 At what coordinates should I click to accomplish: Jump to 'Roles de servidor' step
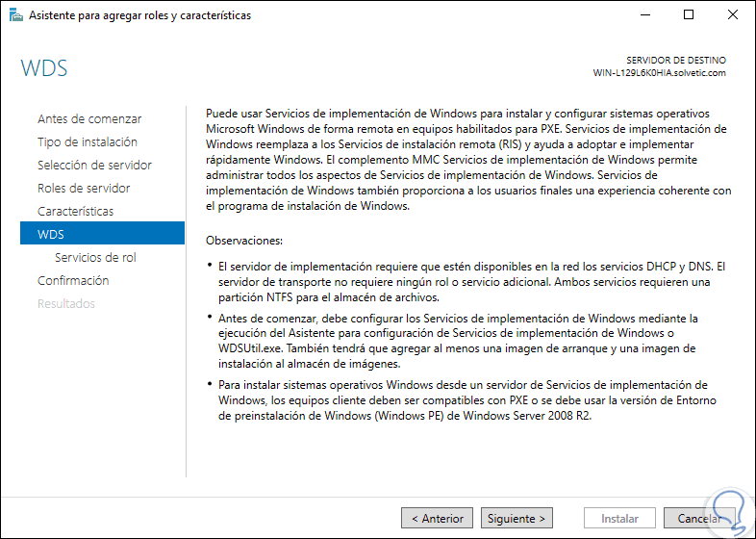pos(84,189)
